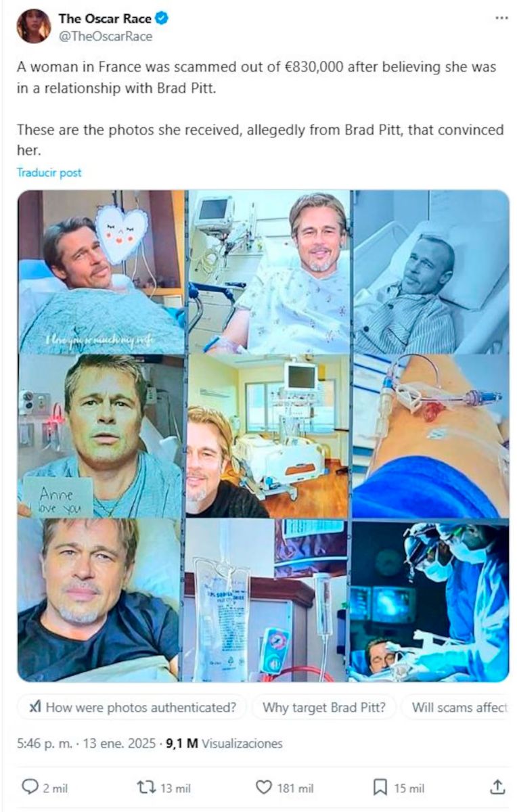Click the reply speech bubble icon

point(30,787)
